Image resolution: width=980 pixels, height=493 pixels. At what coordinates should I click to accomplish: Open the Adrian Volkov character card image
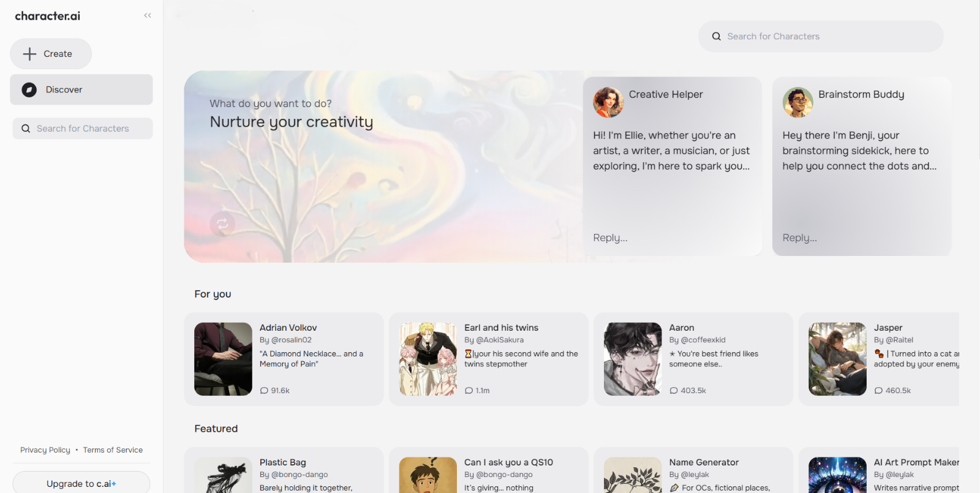pos(223,359)
